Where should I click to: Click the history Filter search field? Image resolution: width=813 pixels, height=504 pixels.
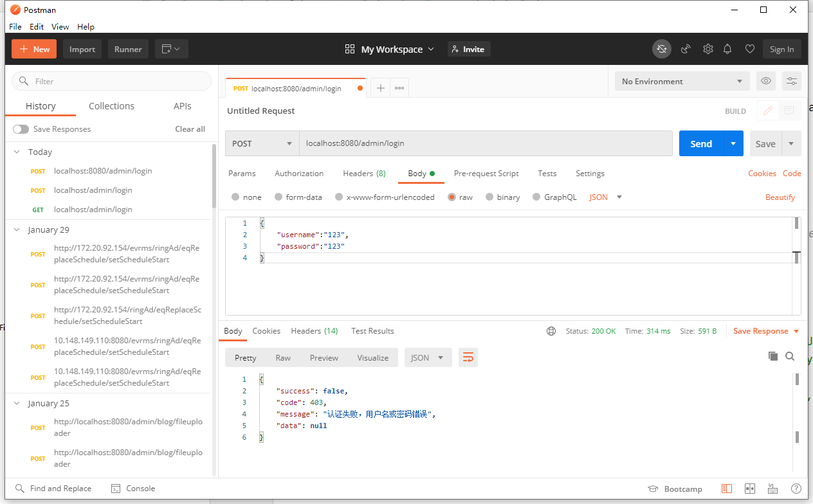click(111, 81)
